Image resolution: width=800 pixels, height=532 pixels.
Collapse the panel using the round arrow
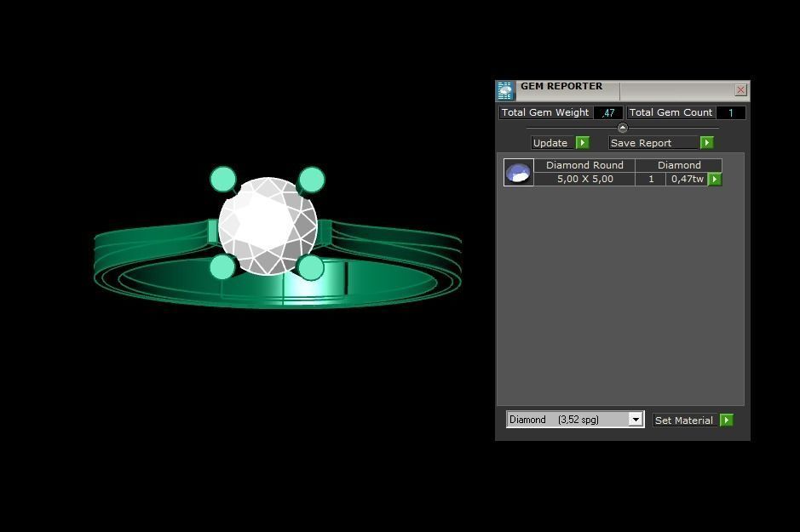623,128
